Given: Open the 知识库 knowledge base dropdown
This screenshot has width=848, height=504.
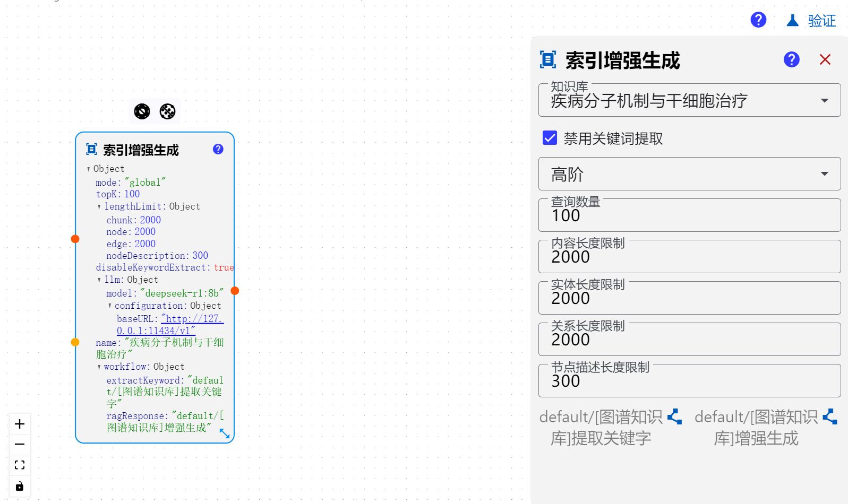Looking at the screenshot, I should coord(689,100).
